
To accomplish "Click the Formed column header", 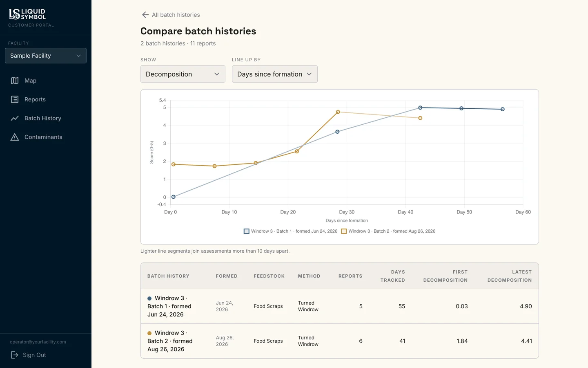I will (227, 276).
